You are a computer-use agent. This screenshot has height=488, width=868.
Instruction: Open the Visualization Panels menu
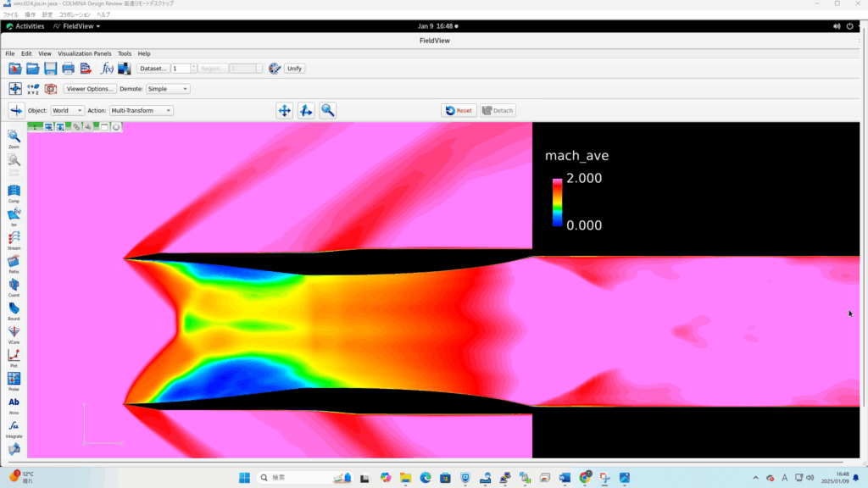[x=85, y=53]
